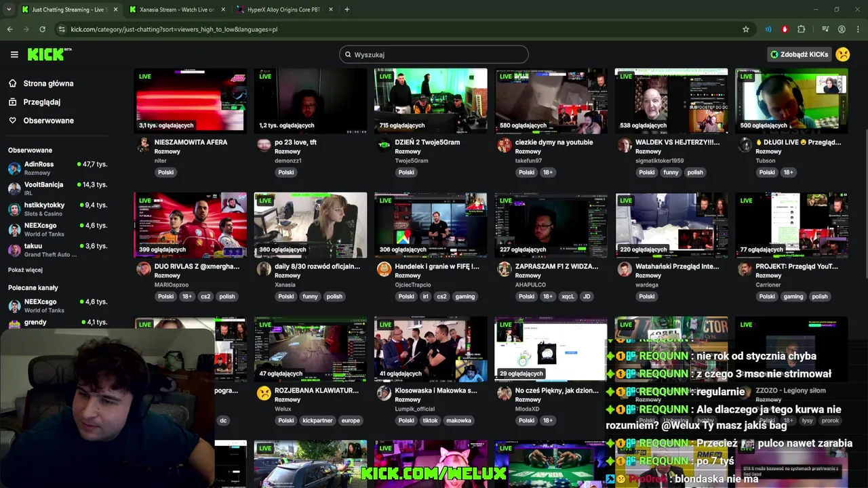Screen dimensions: 868x488
Task: Click OjciecTrapcio streamer avatar
Action: pos(384,268)
